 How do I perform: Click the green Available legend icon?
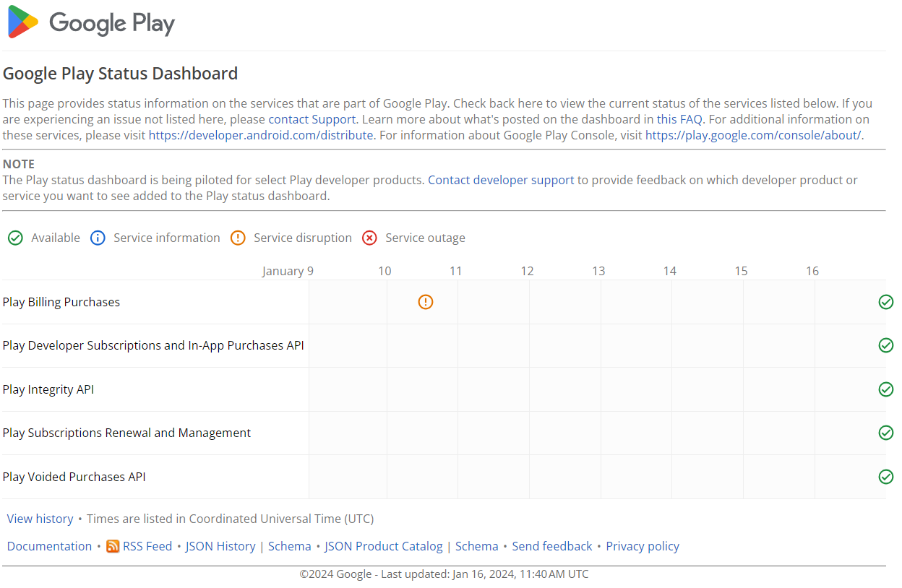tap(15, 238)
